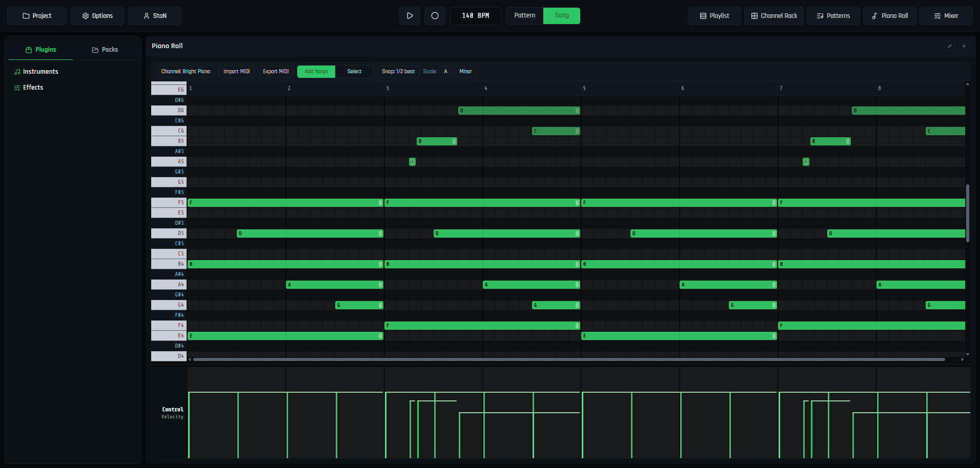Click bar 3 marker in timeline ruler
Image resolution: width=980 pixels, height=468 pixels.
tap(387, 89)
